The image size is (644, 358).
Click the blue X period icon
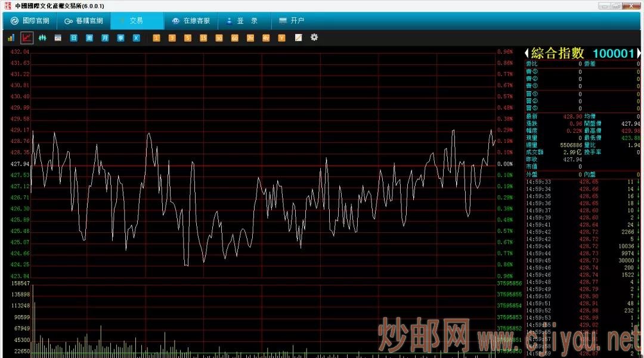pyautogui.click(x=137, y=38)
